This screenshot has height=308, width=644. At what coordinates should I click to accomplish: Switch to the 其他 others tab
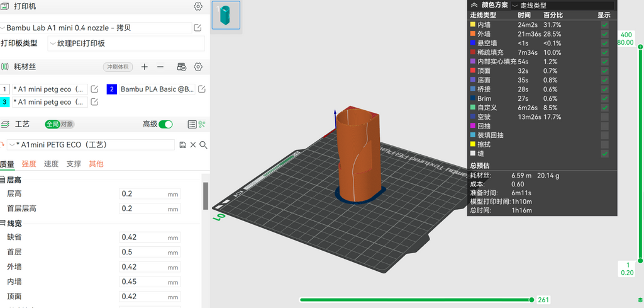tap(96, 164)
